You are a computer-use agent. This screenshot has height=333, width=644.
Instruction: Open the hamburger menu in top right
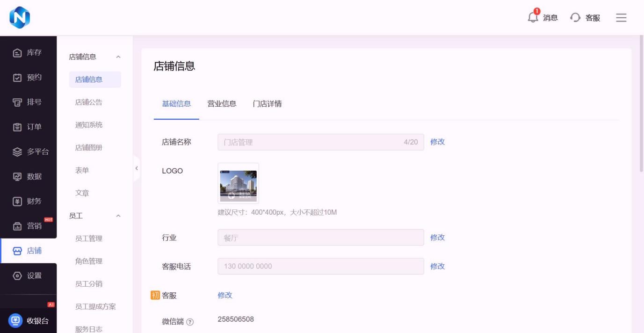point(621,18)
